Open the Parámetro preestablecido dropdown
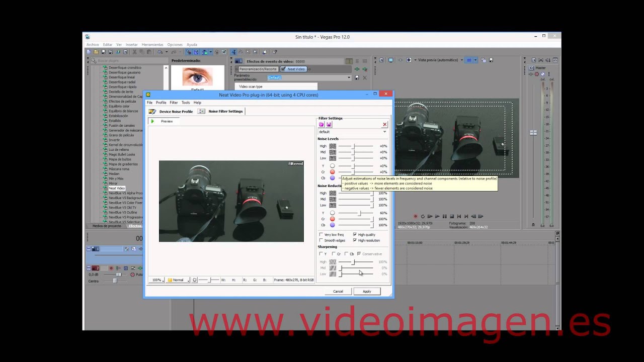This screenshot has width=644, height=362. (x=309, y=77)
